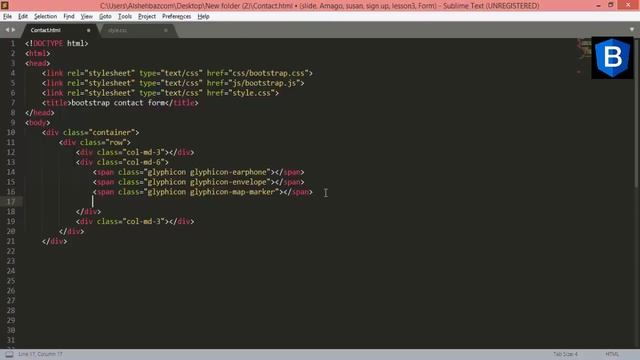Open the Goto menu

105,16
